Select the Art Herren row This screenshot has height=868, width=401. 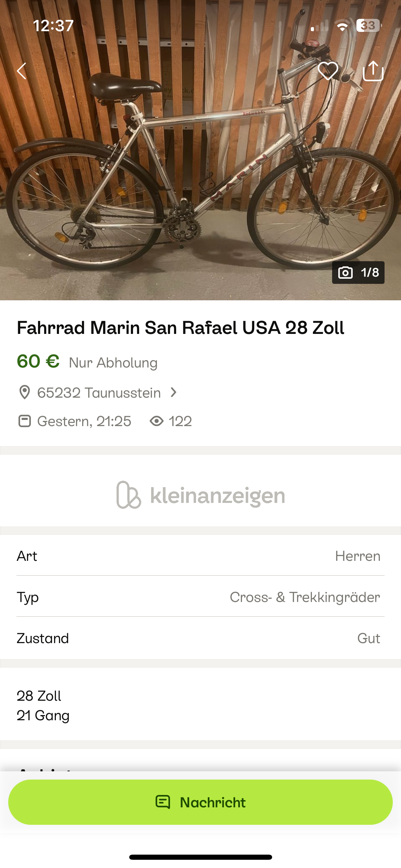(200, 556)
